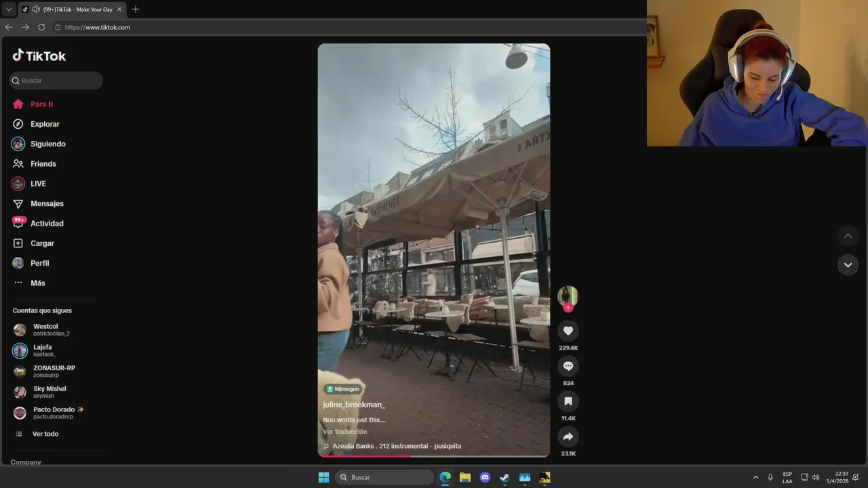Save video with the bookmark icon
Image resolution: width=868 pixels, height=488 pixels.
(568, 401)
